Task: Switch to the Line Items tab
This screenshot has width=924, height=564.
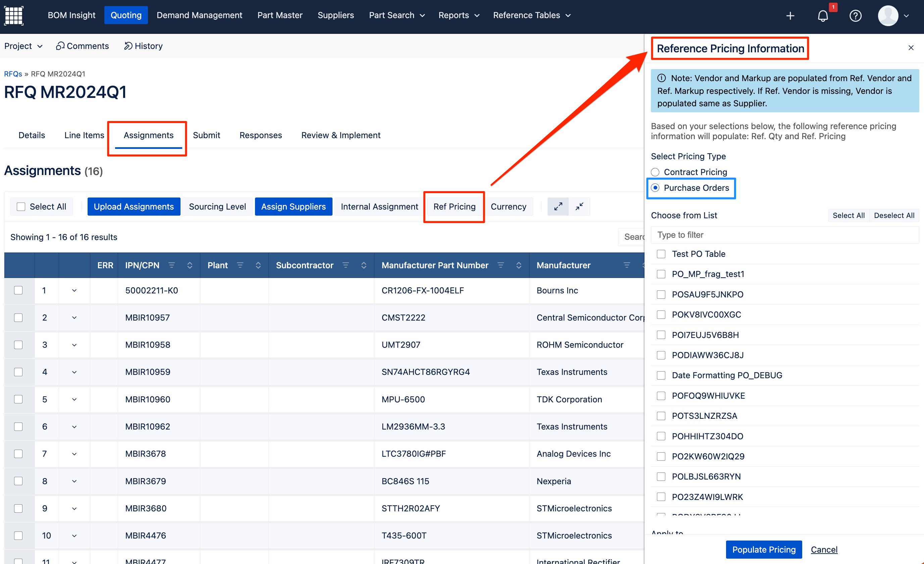Action: tap(84, 135)
